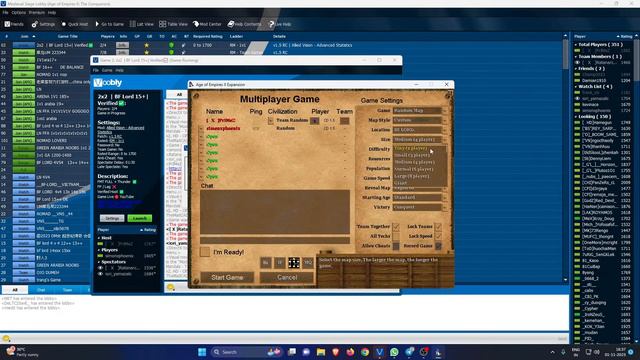Viewport: 640px width, 360px height.
Task: Click the Brave browser taskbar icon
Action: [336, 352]
